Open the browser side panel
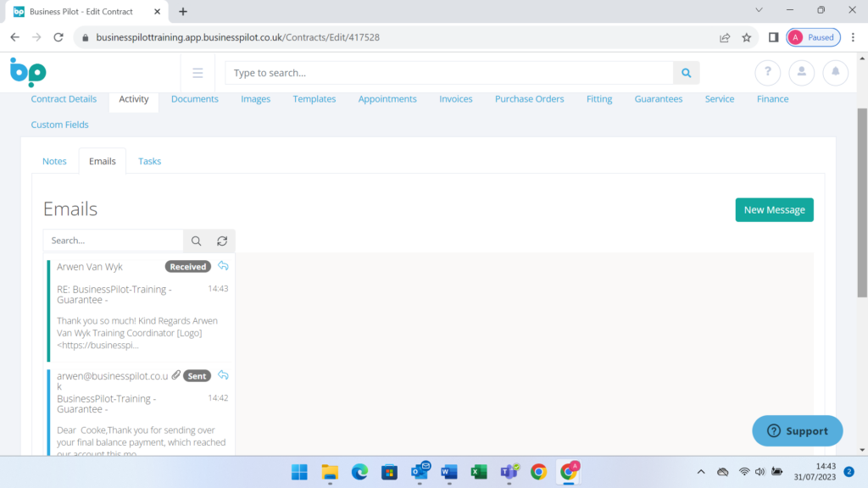The image size is (868, 488). click(773, 37)
